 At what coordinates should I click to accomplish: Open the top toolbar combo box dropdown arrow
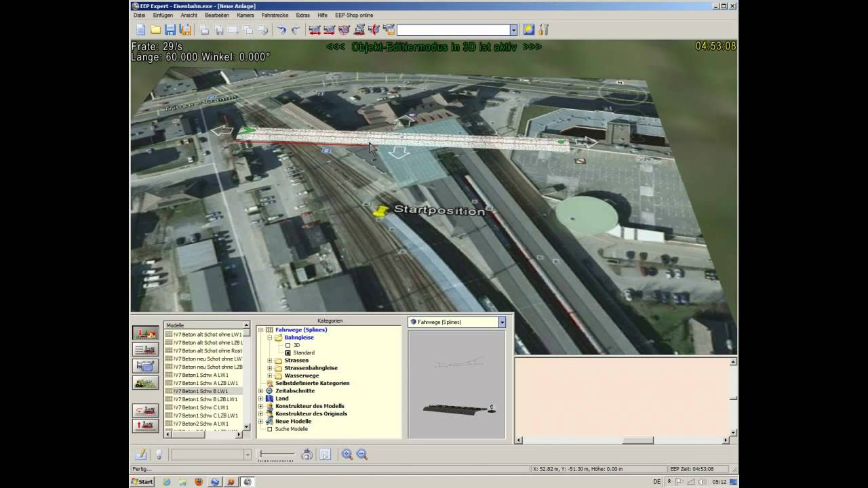[x=513, y=30]
